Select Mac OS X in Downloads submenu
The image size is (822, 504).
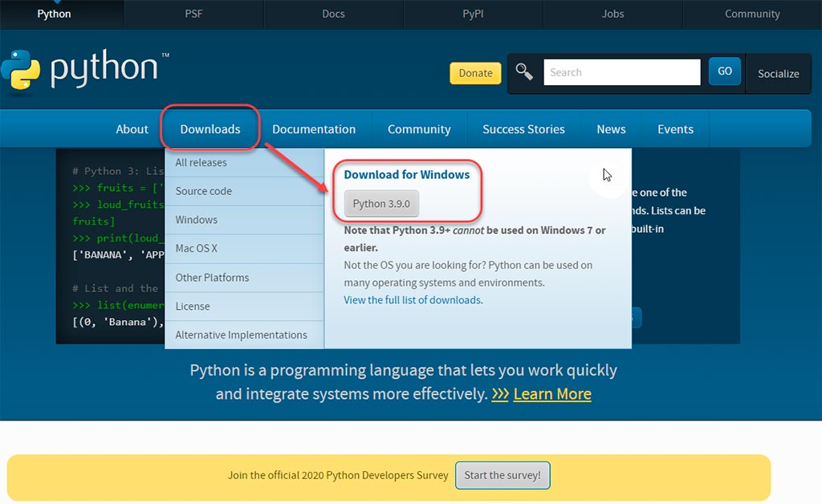pyautogui.click(x=244, y=248)
